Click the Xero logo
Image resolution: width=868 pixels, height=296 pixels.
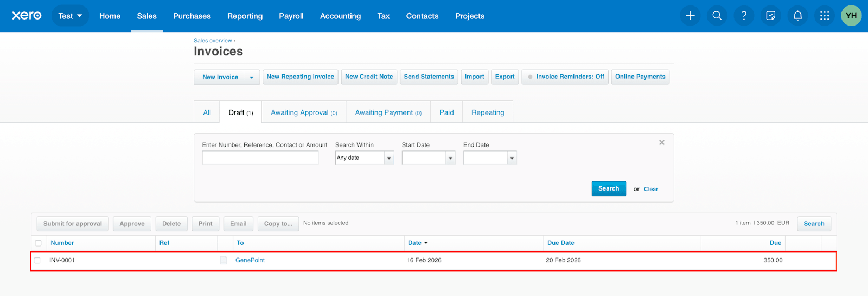[x=27, y=16]
